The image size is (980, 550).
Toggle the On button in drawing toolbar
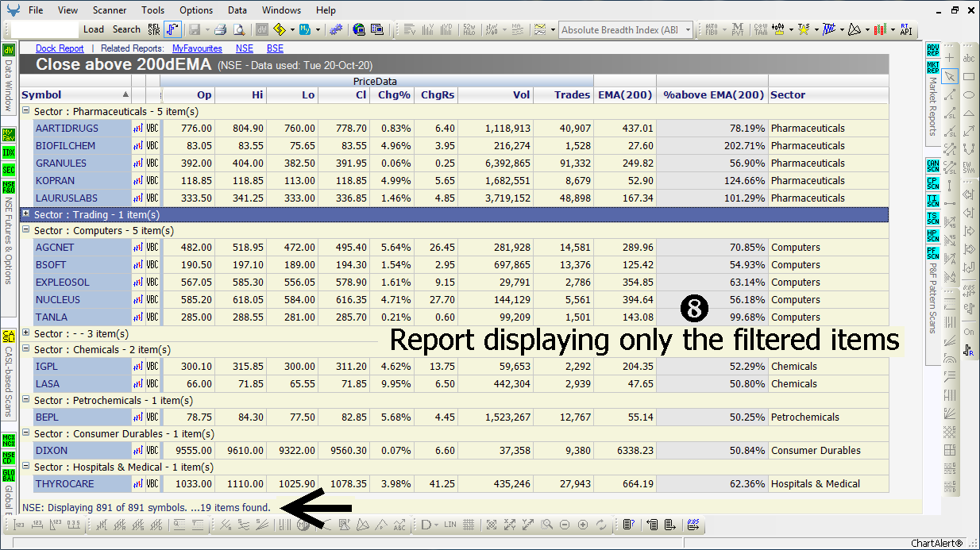[x=969, y=332]
